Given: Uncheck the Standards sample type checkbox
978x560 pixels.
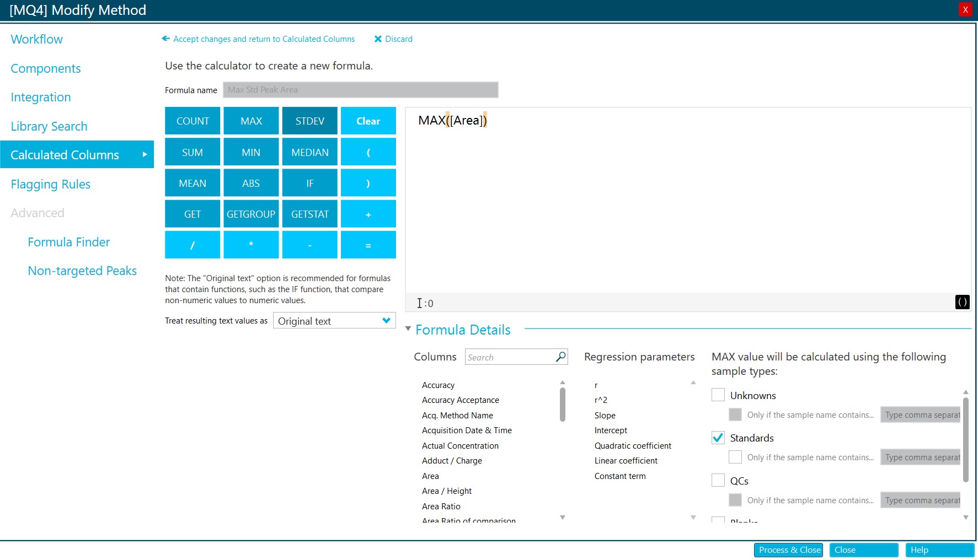Looking at the screenshot, I should [x=718, y=438].
